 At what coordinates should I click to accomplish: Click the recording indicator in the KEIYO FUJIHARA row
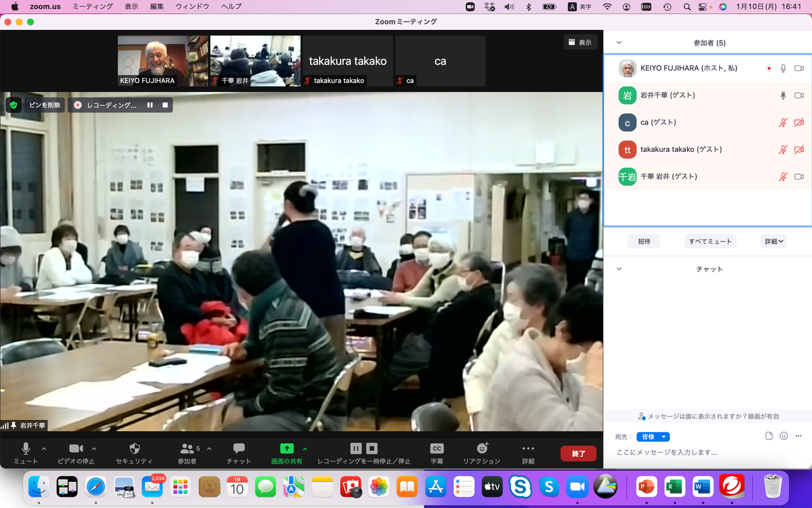[769, 69]
